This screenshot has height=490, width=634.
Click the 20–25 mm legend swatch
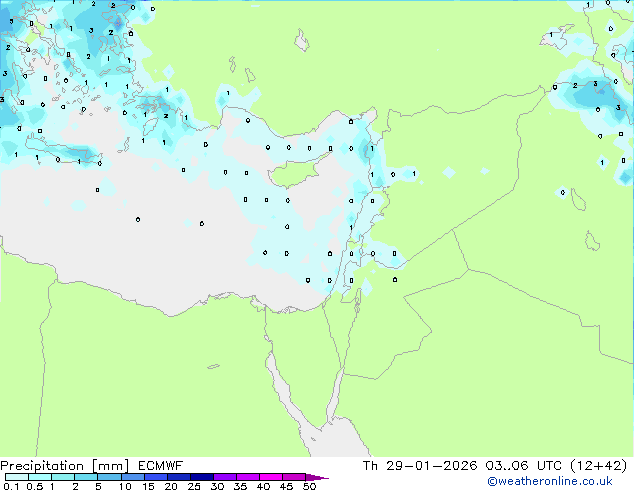tap(179, 477)
